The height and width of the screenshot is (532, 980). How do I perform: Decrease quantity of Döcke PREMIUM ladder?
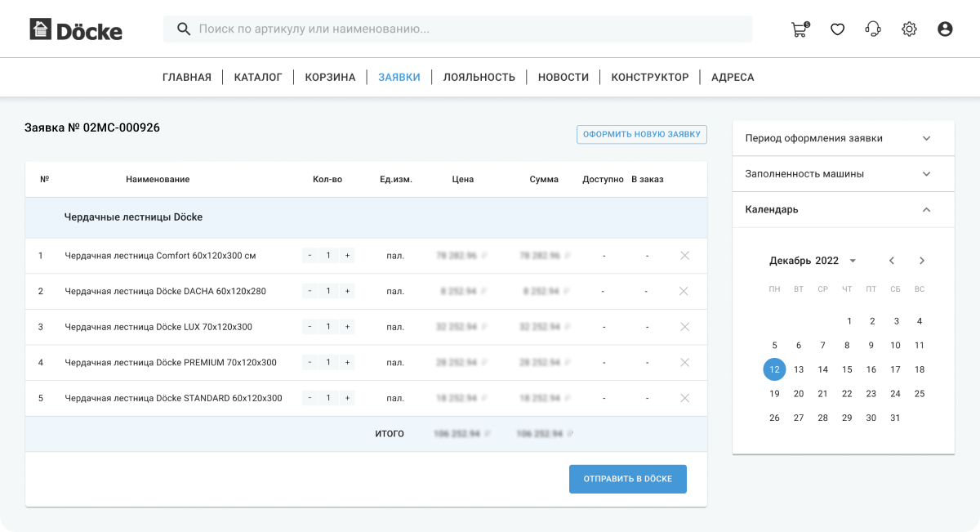coord(310,362)
